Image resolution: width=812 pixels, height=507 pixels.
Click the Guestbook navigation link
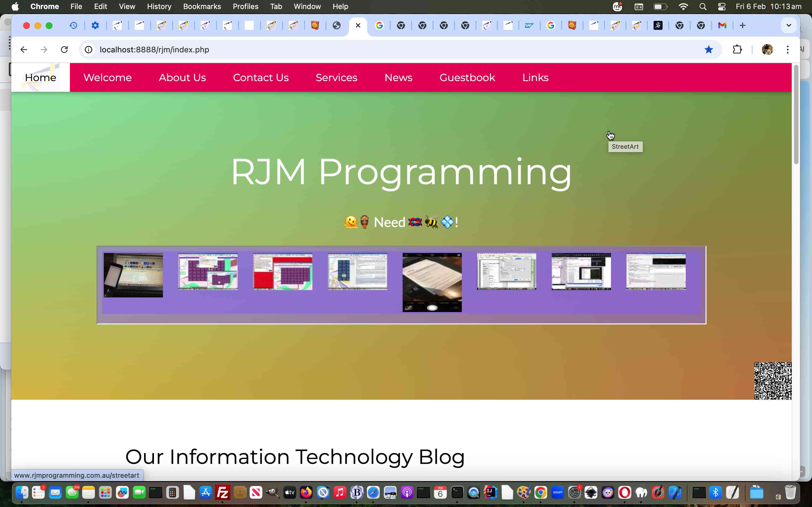point(467,77)
